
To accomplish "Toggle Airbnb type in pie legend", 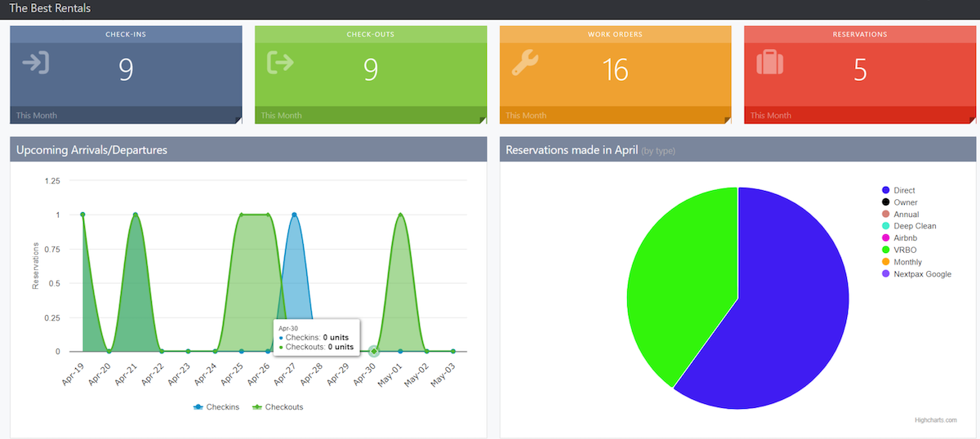I will (906, 238).
